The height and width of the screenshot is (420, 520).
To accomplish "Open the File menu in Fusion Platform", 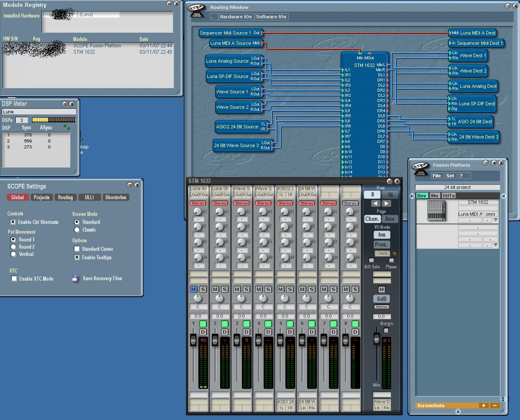I will click(437, 176).
